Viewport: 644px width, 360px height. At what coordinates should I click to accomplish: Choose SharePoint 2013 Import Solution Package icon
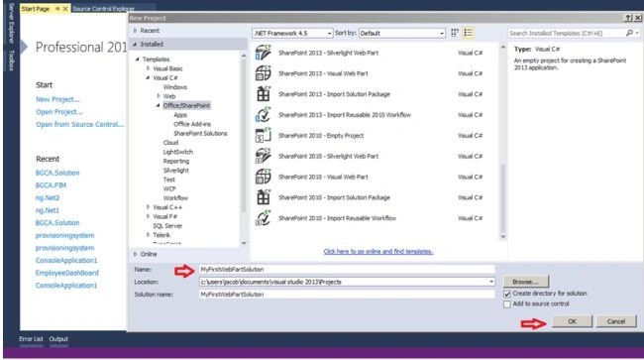264,93
